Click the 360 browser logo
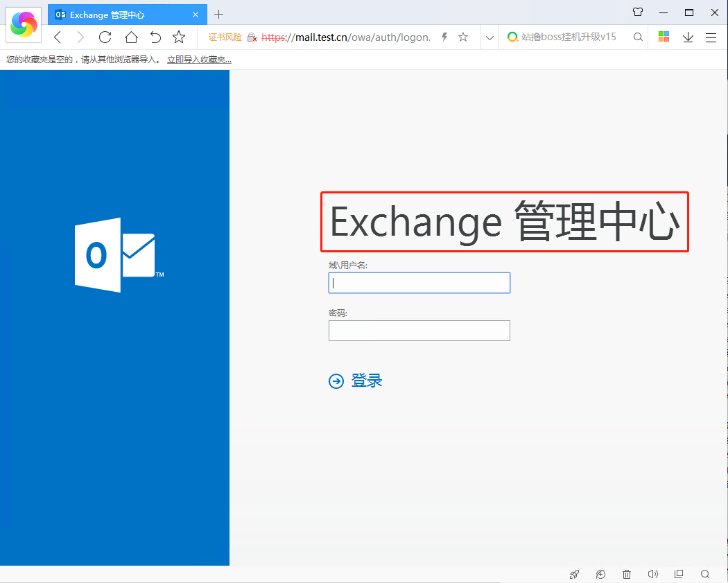728x583 pixels. [x=24, y=24]
